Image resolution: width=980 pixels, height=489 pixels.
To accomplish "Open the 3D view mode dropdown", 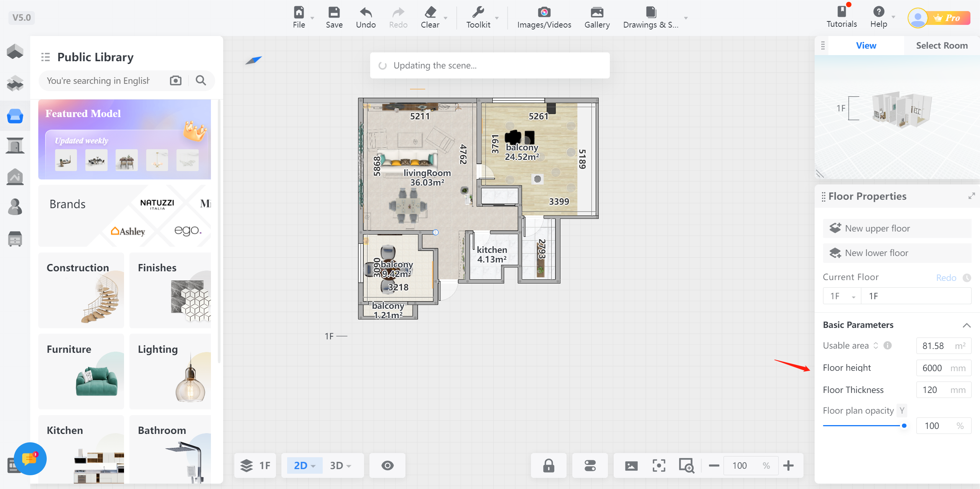I will (341, 466).
